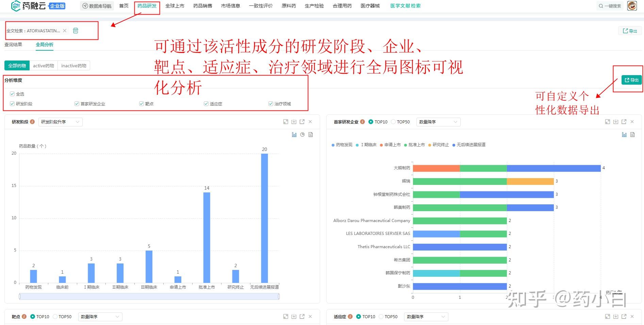Filter drugs with the active药物 toggle

43,65
